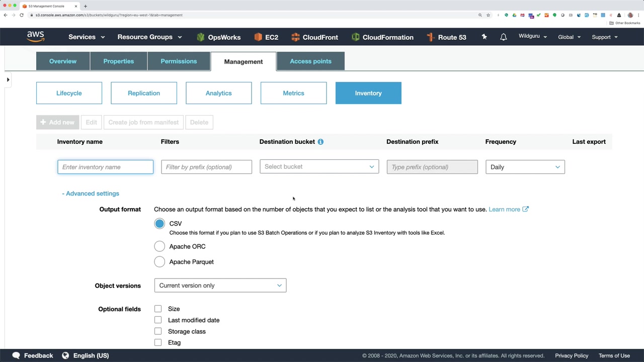Screen dimensions: 644x362
Task: Open the Resource Groups dropdown
Action: point(149,37)
